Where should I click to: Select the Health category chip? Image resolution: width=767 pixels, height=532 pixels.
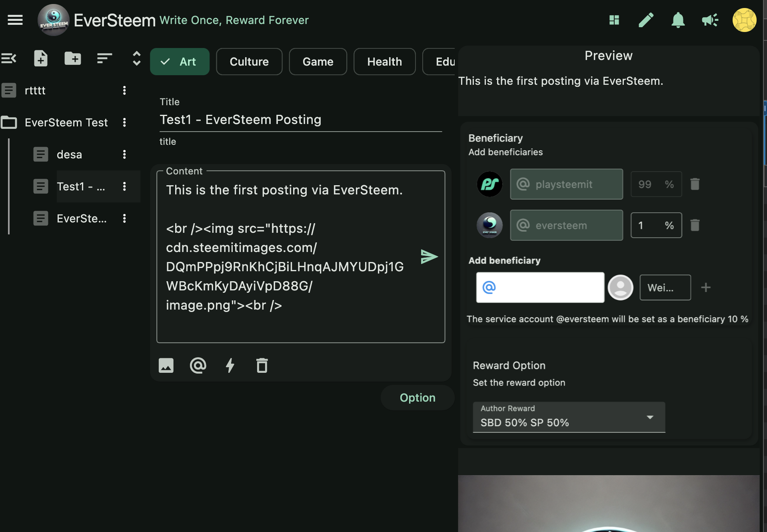[384, 62]
